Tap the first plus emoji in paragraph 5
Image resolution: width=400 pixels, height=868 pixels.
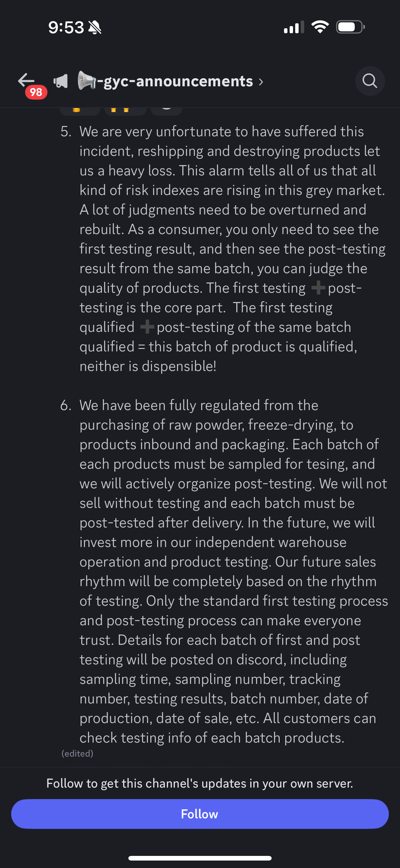(x=318, y=288)
